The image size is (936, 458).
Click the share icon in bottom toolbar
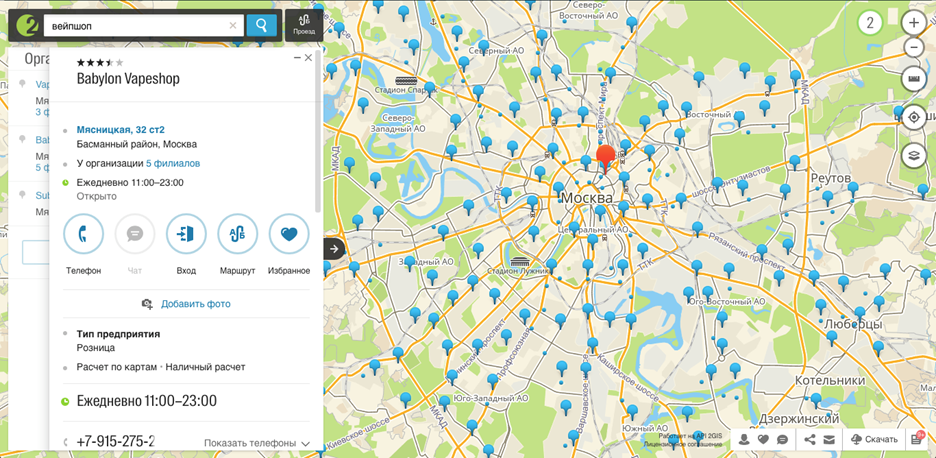pyautogui.click(x=810, y=440)
